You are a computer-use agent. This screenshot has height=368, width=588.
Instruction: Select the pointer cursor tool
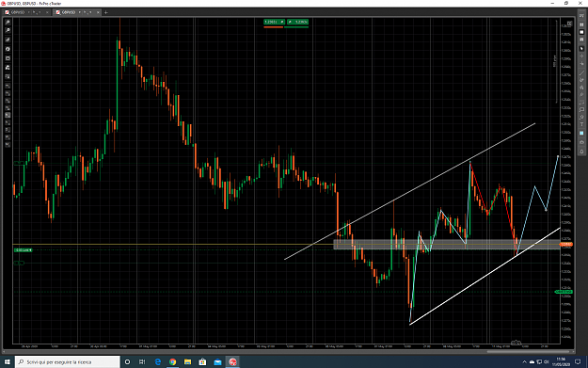[x=581, y=48]
